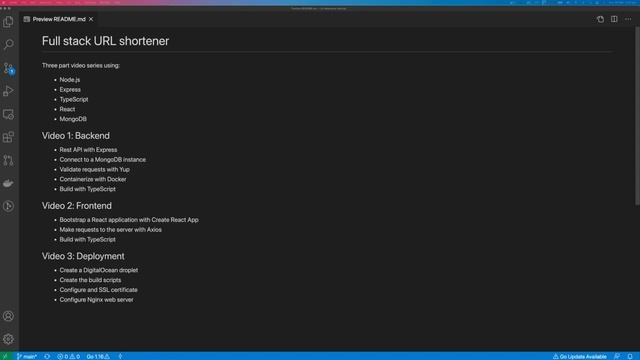The width and height of the screenshot is (640, 360).
Task: Click the main branch in the status bar
Action: coord(27,356)
